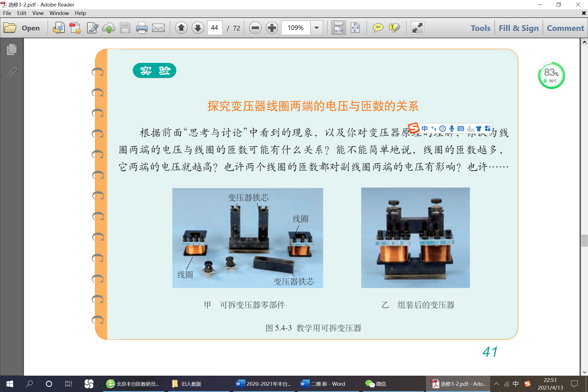
Task: Open the Help menu
Action: click(80, 13)
